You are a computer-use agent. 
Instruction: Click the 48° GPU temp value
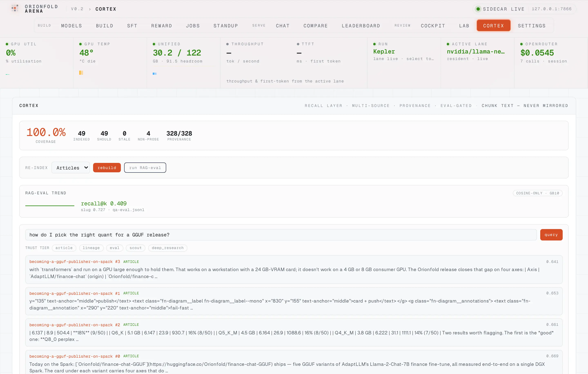tap(86, 53)
